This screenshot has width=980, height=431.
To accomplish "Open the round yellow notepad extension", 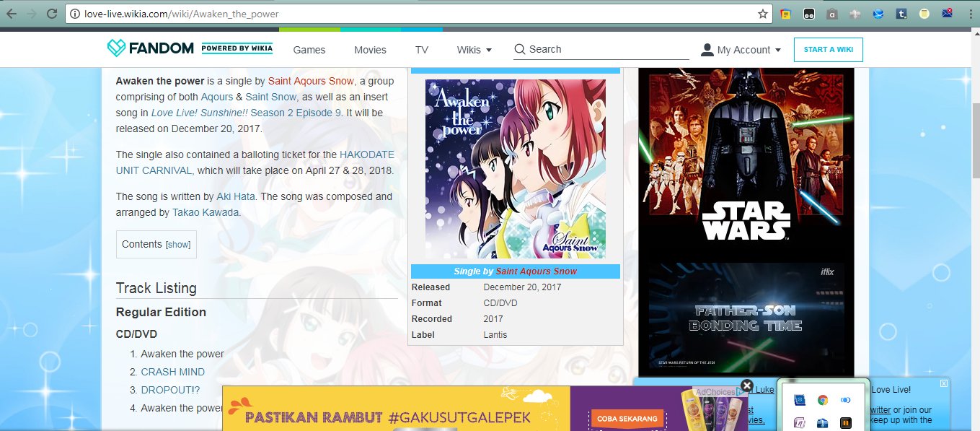I will [924, 14].
